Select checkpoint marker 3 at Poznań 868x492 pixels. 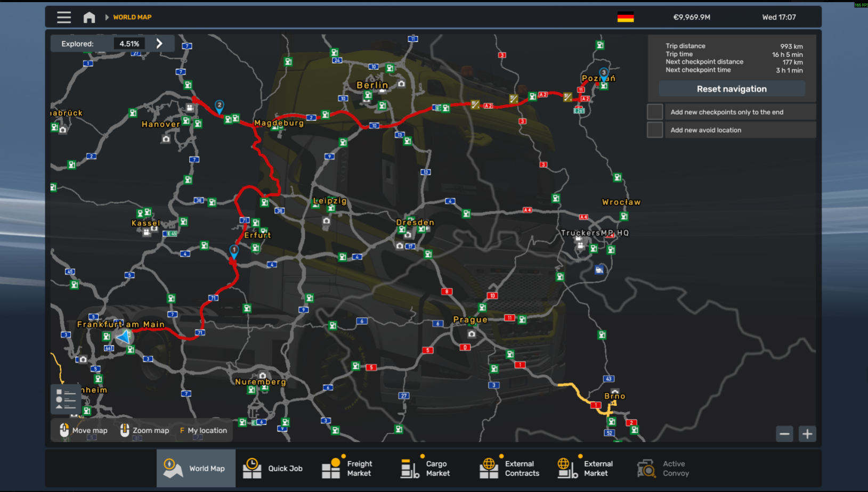603,73
